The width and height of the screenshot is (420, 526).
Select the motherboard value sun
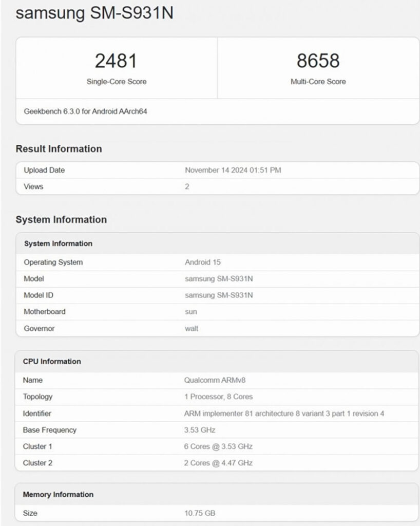click(x=191, y=312)
